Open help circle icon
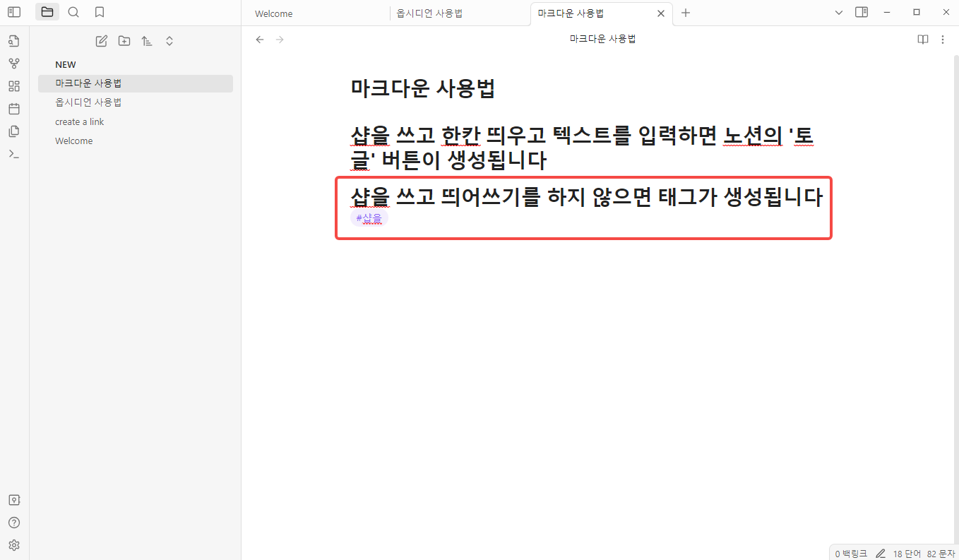 (x=14, y=523)
